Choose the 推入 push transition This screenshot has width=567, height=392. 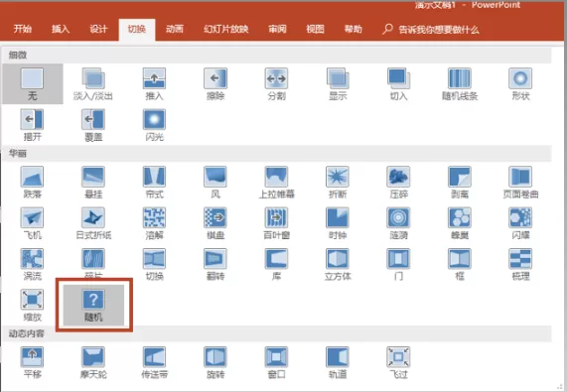154,83
